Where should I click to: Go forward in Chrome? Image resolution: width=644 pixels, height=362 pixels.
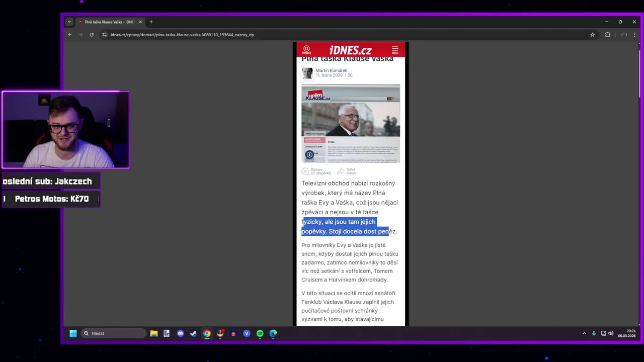(80, 35)
